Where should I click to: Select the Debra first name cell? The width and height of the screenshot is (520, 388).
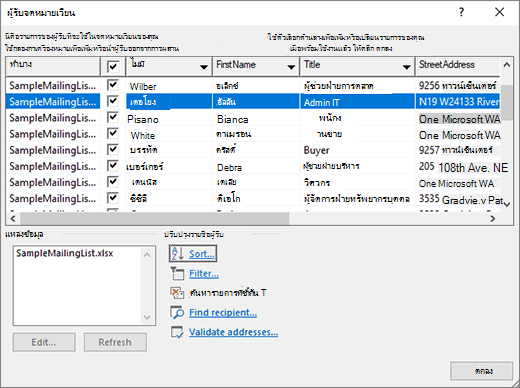click(256, 167)
